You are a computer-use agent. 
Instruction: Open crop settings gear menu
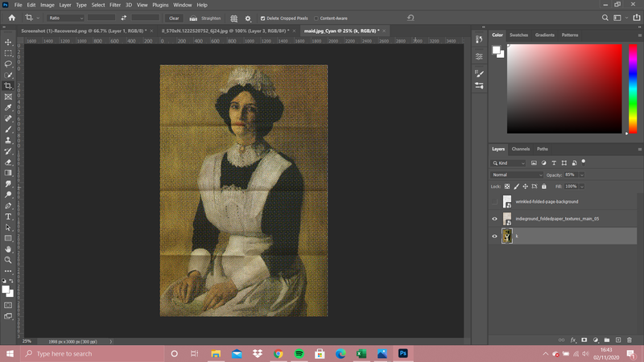248,19
